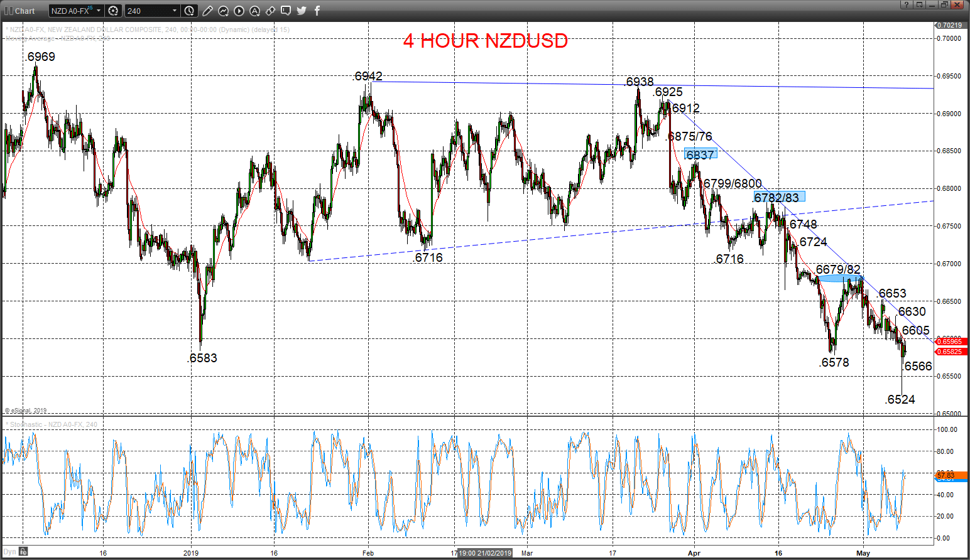Image resolution: width=970 pixels, height=560 pixels.
Task: Click the bar replay play icon
Action: click(x=239, y=11)
